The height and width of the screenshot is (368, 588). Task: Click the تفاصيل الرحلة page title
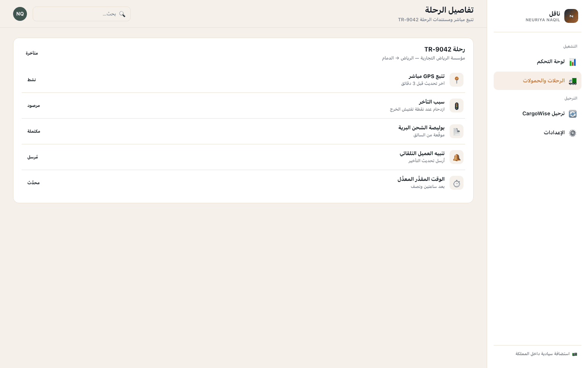[x=449, y=10]
